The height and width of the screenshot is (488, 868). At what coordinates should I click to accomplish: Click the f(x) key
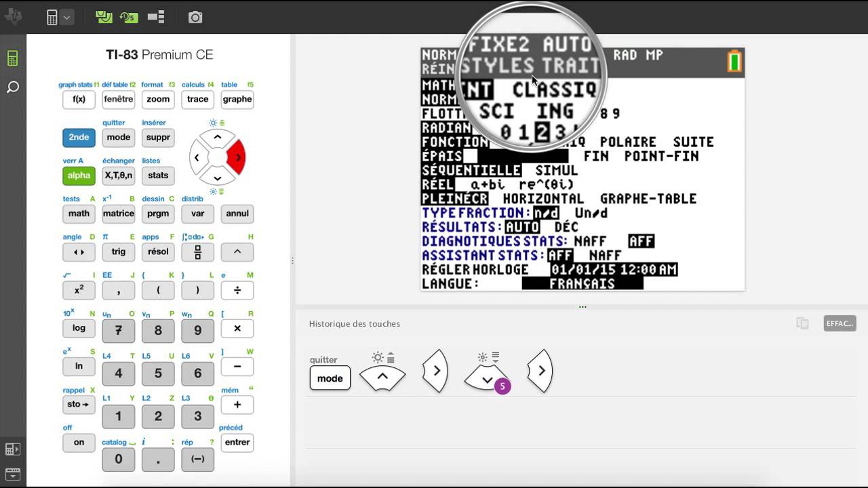click(79, 100)
